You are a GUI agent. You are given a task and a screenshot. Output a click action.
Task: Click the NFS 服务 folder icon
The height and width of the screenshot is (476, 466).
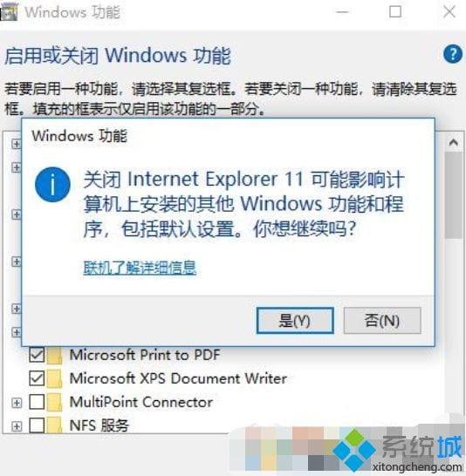pyautogui.click(x=55, y=425)
